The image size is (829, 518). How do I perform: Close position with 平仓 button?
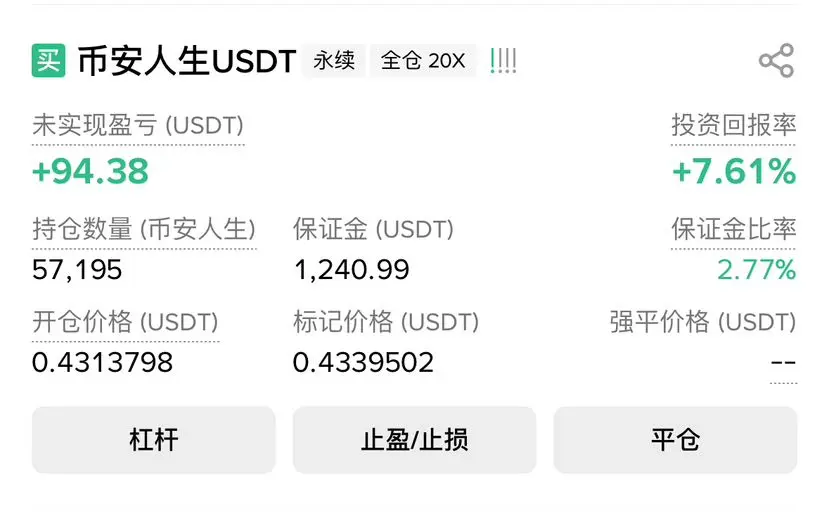point(675,440)
